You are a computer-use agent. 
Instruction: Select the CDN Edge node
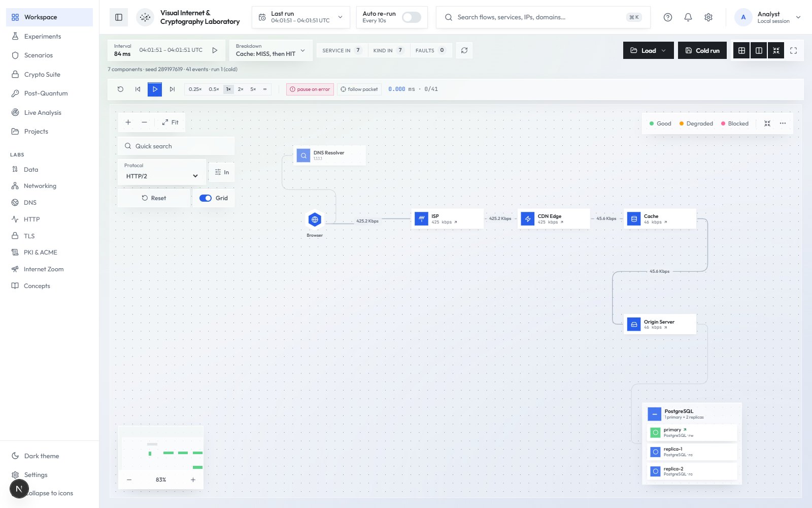[x=554, y=219]
